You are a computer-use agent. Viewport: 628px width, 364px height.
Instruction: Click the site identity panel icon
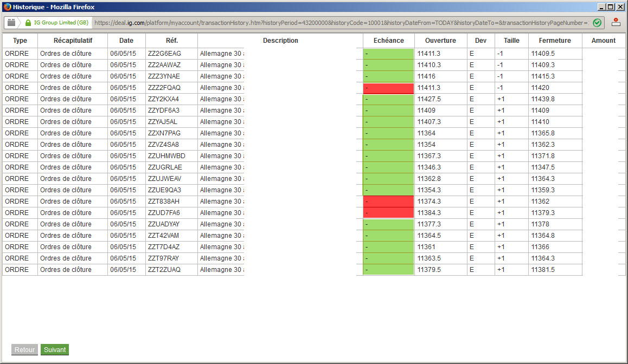click(11, 23)
